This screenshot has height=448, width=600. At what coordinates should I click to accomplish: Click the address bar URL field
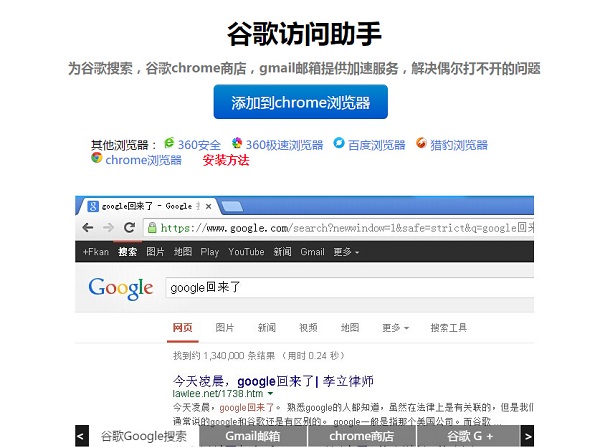coord(339,228)
